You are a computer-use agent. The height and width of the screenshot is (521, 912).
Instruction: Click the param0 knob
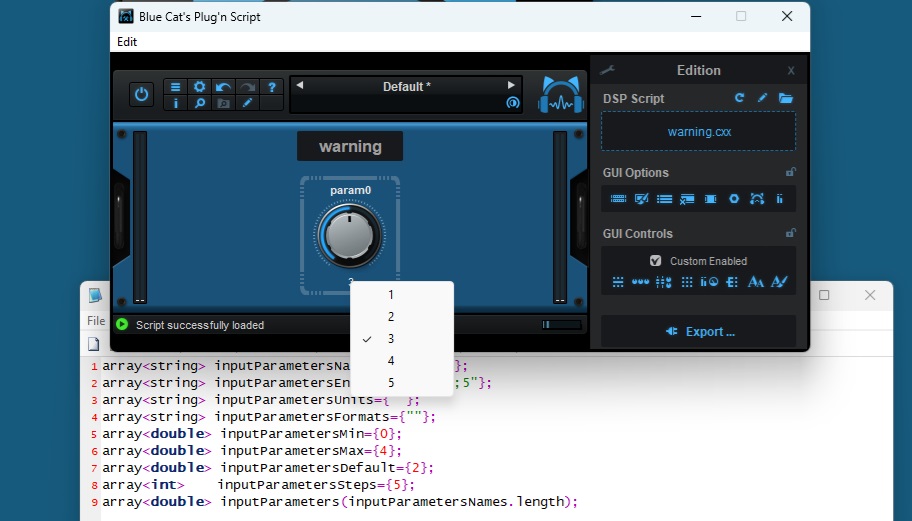point(349,235)
